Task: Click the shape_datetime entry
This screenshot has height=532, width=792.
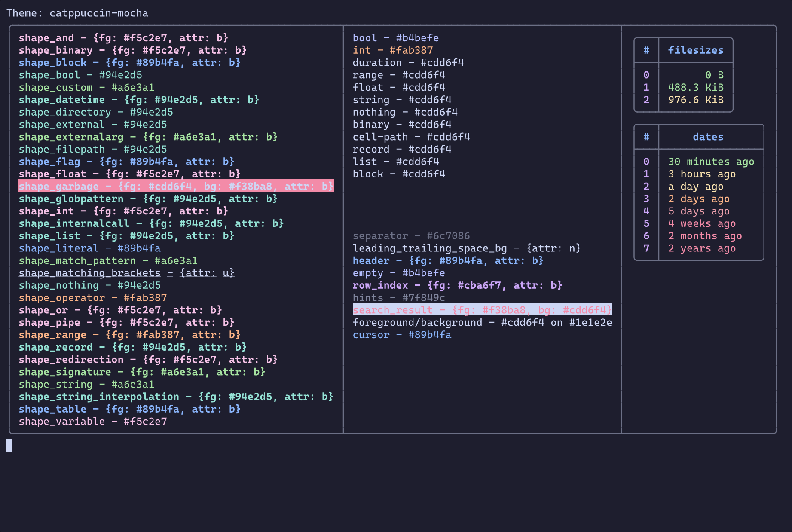Action: pos(139,100)
